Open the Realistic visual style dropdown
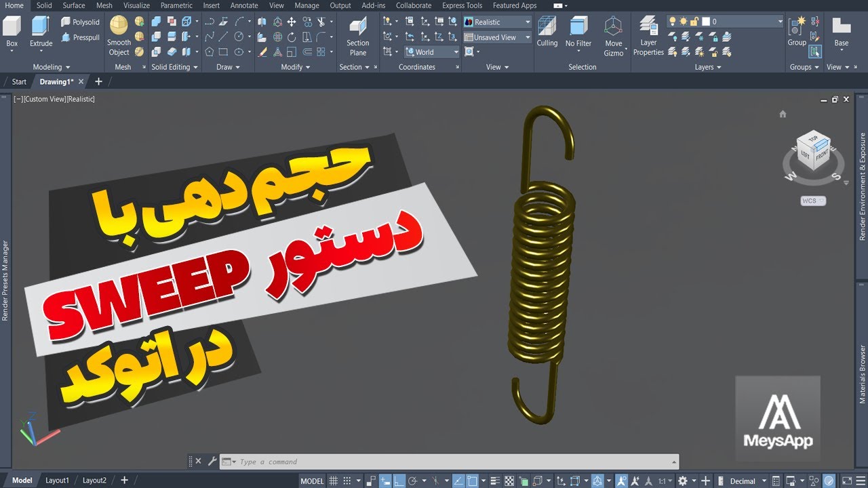Viewport: 868px width, 488px height. [497, 22]
